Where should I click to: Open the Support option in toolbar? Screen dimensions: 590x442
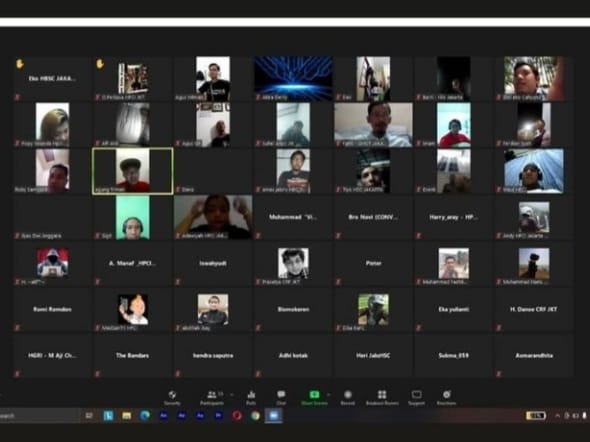pos(417,397)
